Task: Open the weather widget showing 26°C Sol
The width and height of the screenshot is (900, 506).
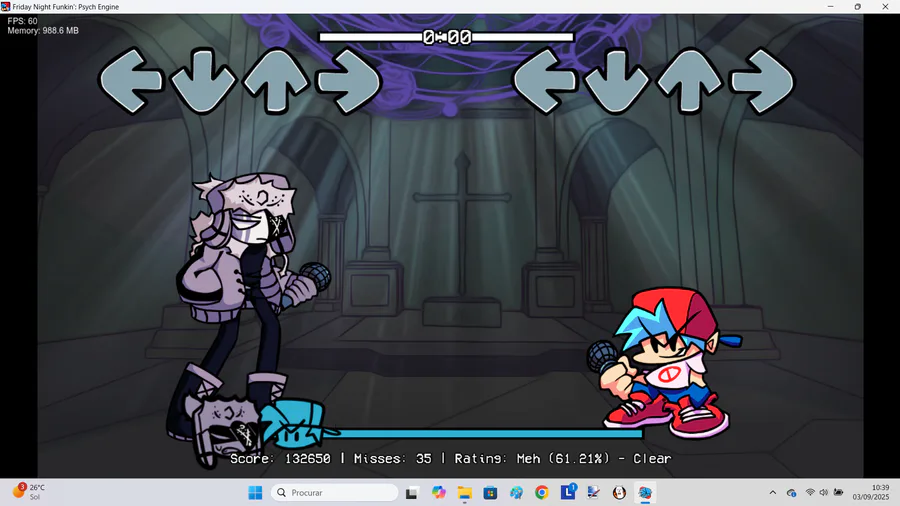Action: point(29,492)
